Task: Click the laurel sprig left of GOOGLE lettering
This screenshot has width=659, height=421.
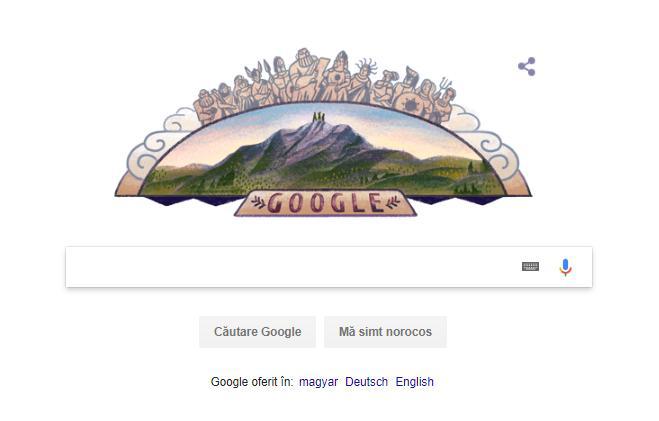Action: coord(258,203)
